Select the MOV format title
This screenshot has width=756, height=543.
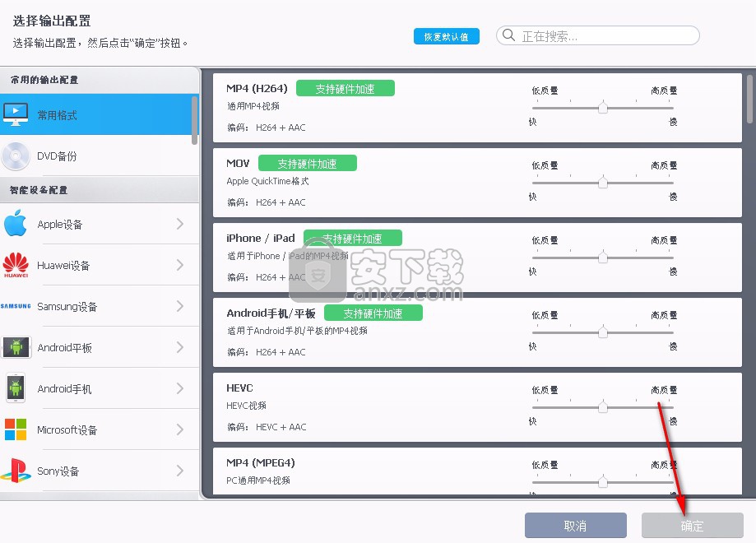click(238, 163)
